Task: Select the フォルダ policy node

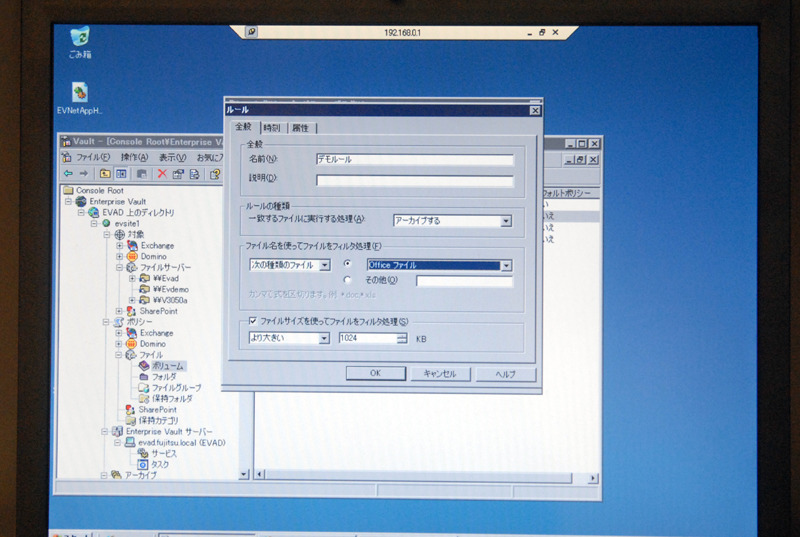Action: pyautogui.click(x=158, y=377)
